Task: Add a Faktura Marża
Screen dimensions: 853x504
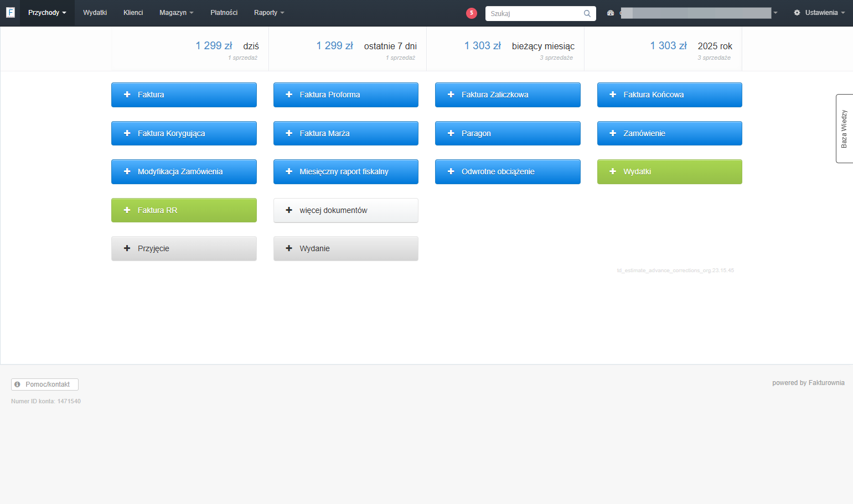Action: tap(346, 133)
